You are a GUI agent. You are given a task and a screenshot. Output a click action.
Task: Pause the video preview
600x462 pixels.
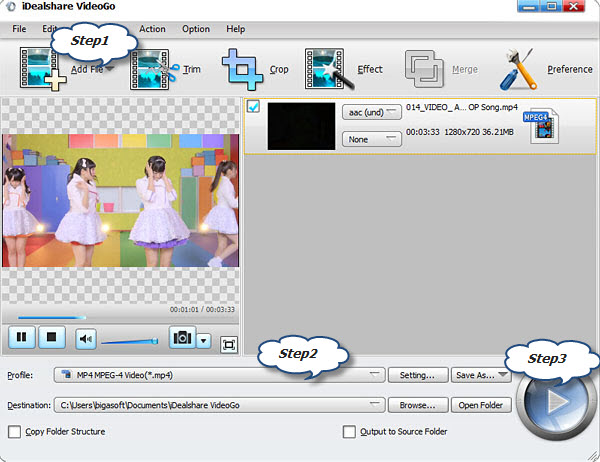tap(22, 337)
